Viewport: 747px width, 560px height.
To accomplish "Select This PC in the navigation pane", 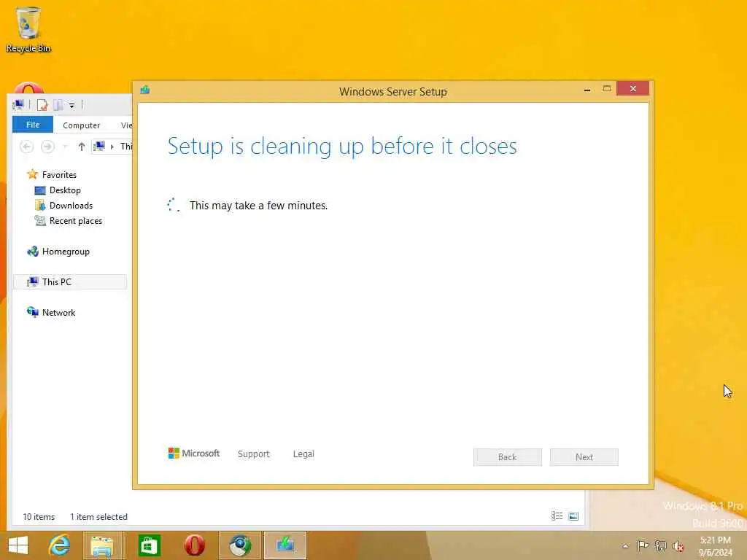I will tap(71, 282).
